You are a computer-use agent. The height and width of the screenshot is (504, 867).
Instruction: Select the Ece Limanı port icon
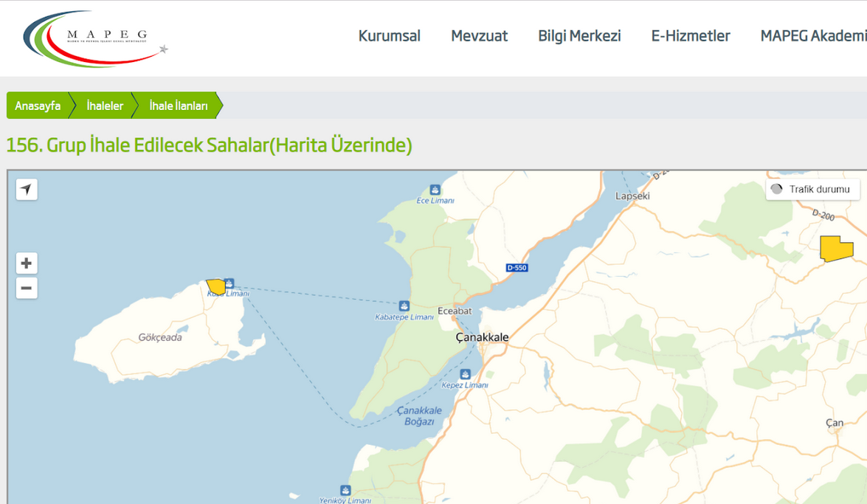pyautogui.click(x=435, y=190)
